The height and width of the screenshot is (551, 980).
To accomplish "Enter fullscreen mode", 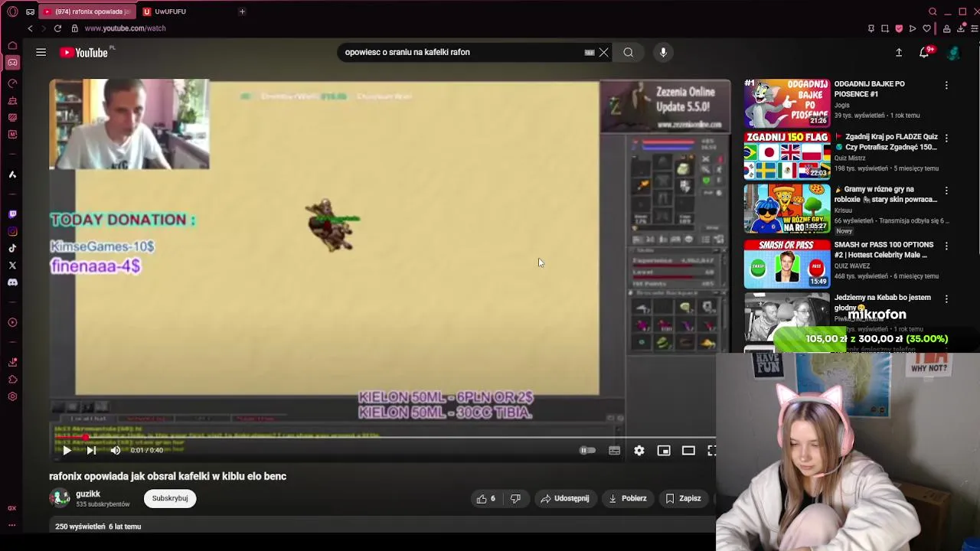I will 711,451.
